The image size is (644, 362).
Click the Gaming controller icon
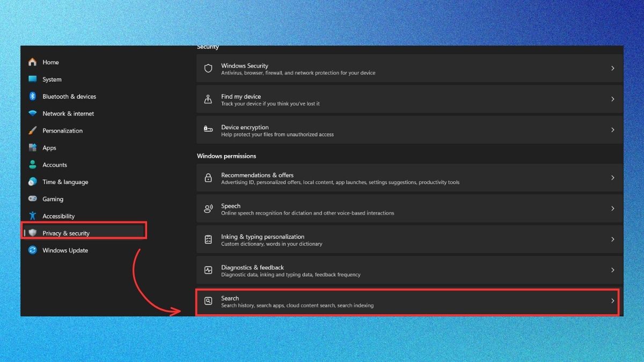[x=33, y=199]
